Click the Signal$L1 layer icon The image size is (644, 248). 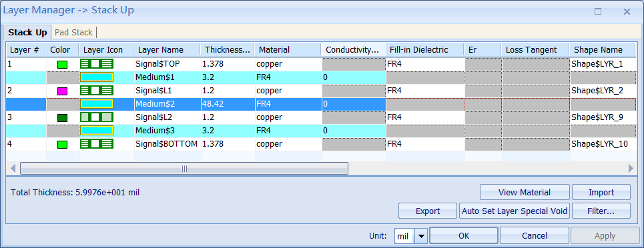pos(97,90)
